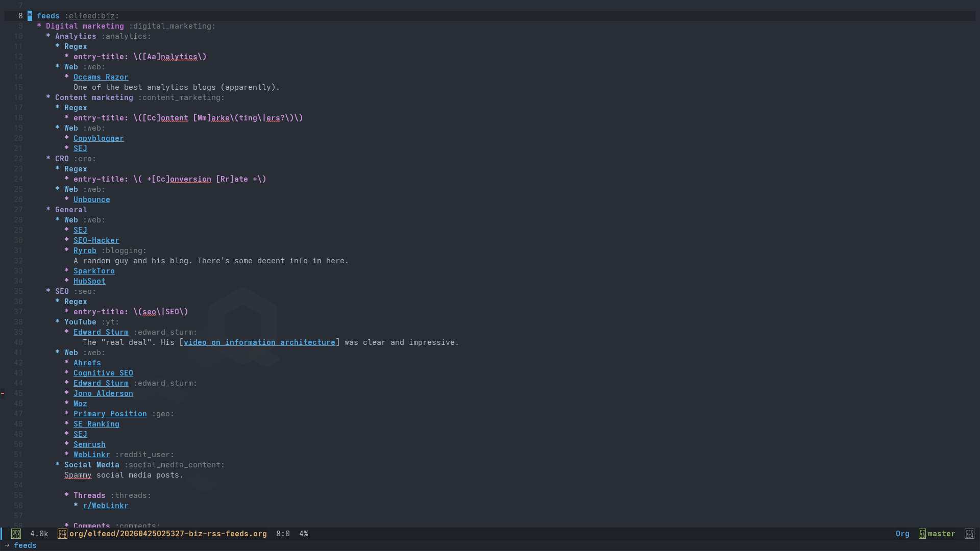Image resolution: width=980 pixels, height=551 pixels.
Task: Click the :elfeed:biz: tag on feeds heading
Action: 92,16
